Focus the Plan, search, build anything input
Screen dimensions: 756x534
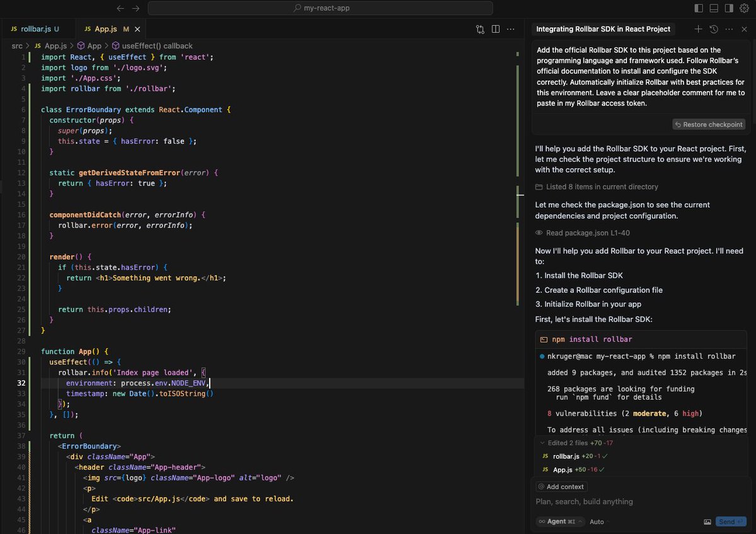[x=641, y=502]
